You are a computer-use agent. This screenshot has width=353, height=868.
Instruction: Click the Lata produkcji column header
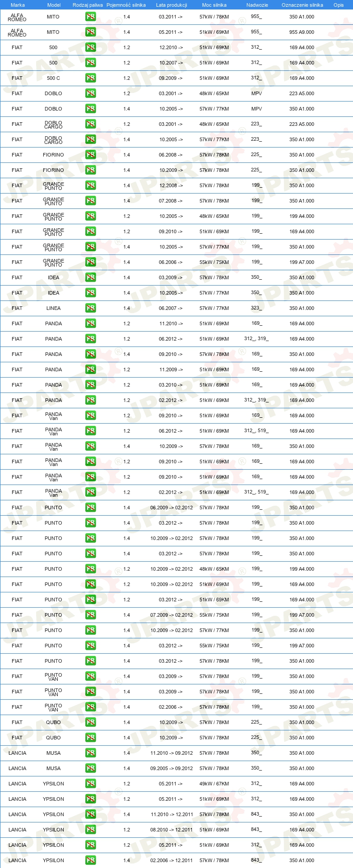click(x=172, y=5)
